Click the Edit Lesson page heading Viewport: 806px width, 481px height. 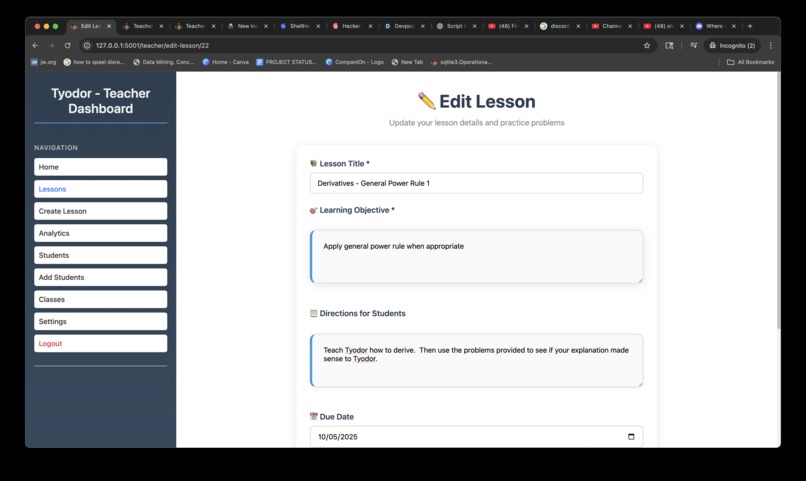coord(477,101)
